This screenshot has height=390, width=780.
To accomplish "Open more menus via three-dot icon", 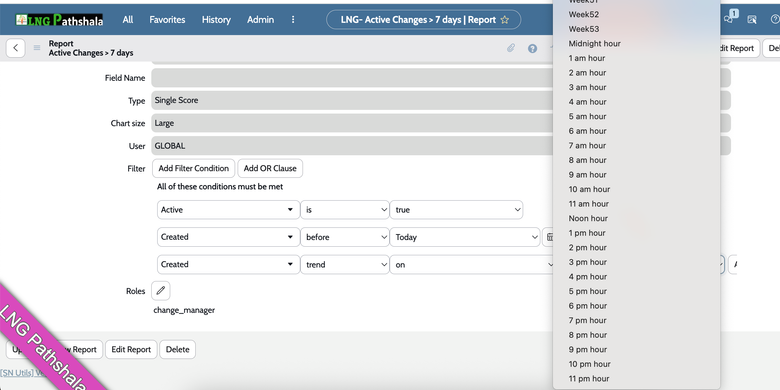I will [293, 20].
